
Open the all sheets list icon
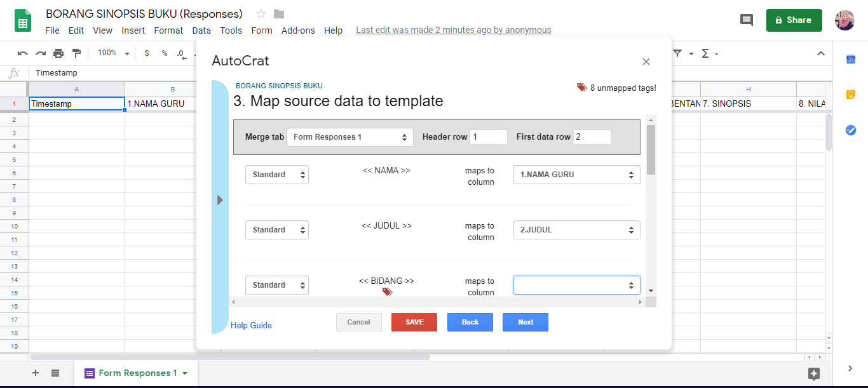click(55, 373)
